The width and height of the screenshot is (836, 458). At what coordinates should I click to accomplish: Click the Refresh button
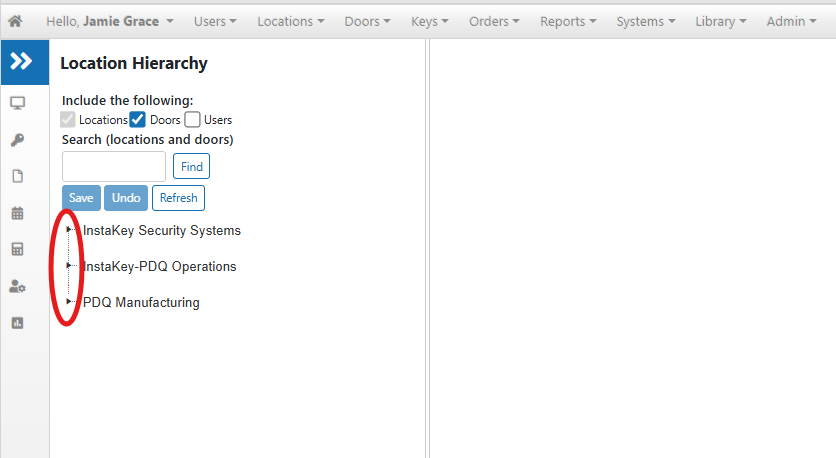click(178, 198)
